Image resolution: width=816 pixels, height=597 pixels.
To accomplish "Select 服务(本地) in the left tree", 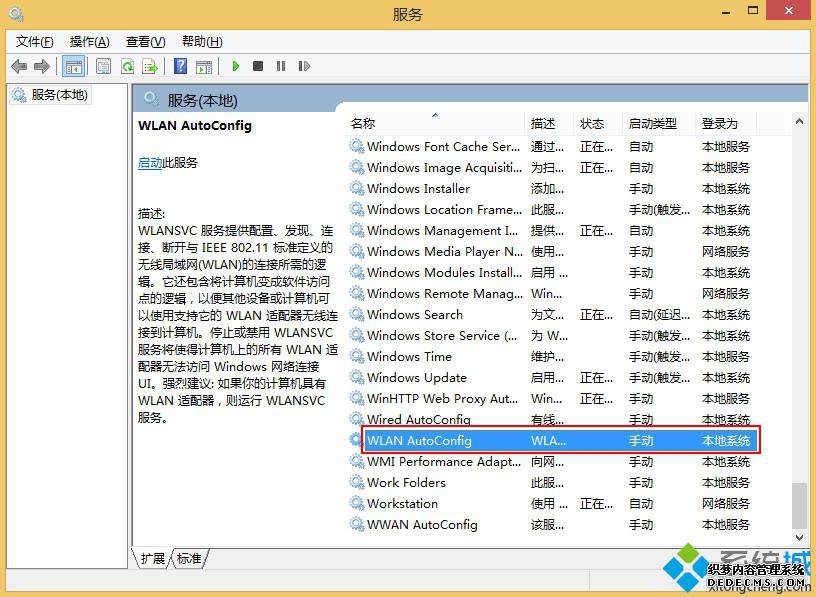I will pos(50,95).
